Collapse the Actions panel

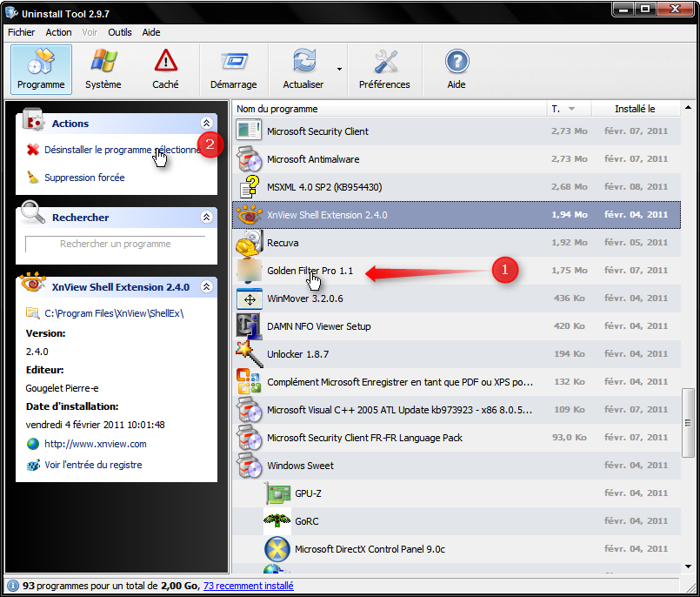tap(206, 124)
